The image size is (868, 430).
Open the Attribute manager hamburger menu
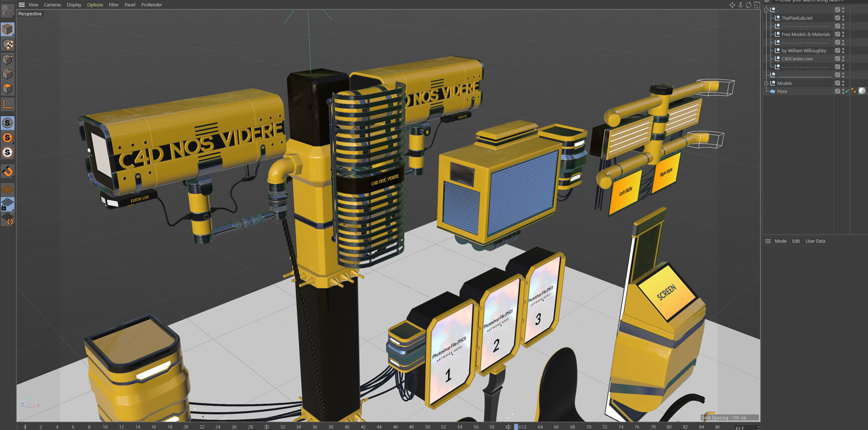click(768, 241)
